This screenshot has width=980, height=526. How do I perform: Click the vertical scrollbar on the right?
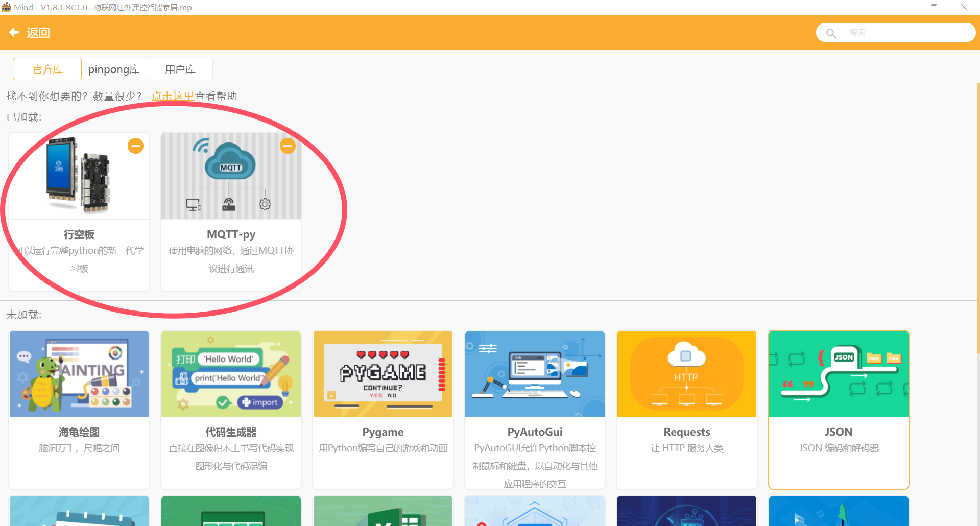click(x=977, y=217)
